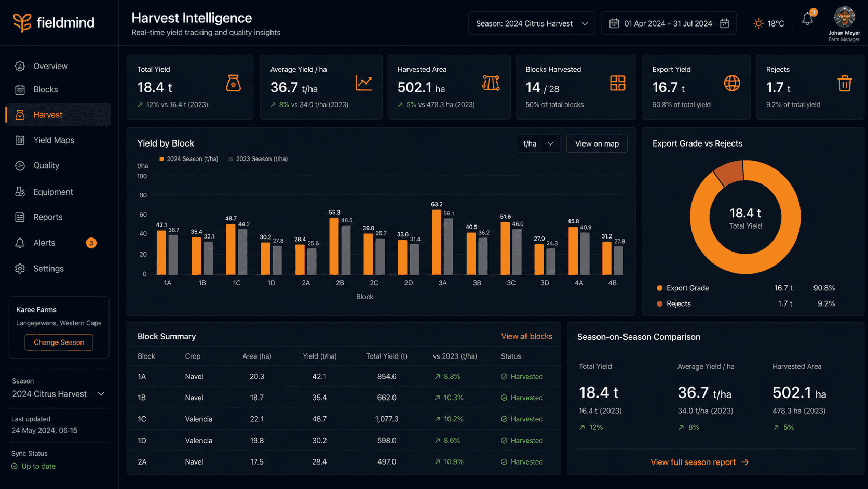The image size is (868, 489).
Task: Click the Reports icon in sidebar
Action: point(20,217)
